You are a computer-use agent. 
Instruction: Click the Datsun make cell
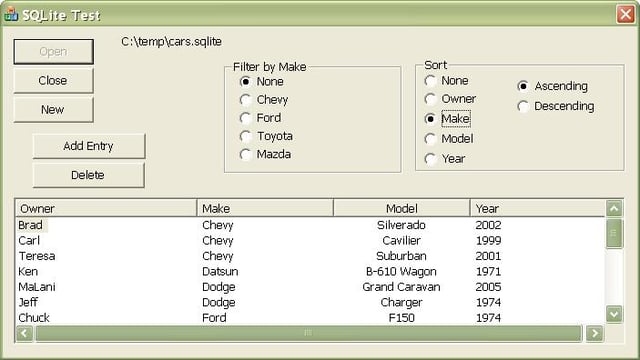click(x=220, y=271)
